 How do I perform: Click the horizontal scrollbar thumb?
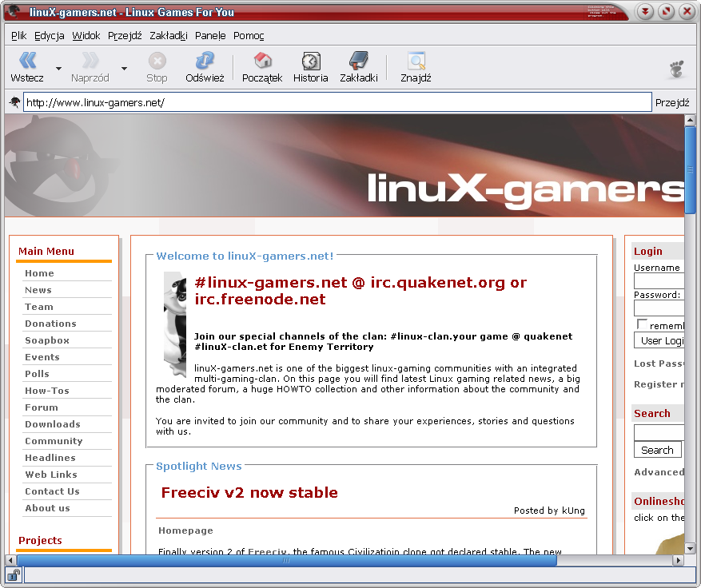(286, 560)
